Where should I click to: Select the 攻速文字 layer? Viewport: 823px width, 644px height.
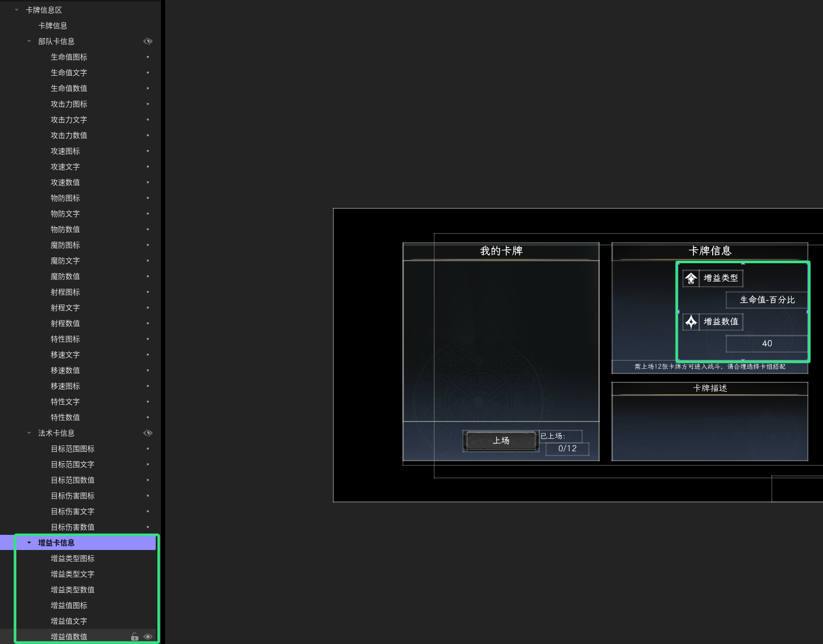pyautogui.click(x=65, y=167)
